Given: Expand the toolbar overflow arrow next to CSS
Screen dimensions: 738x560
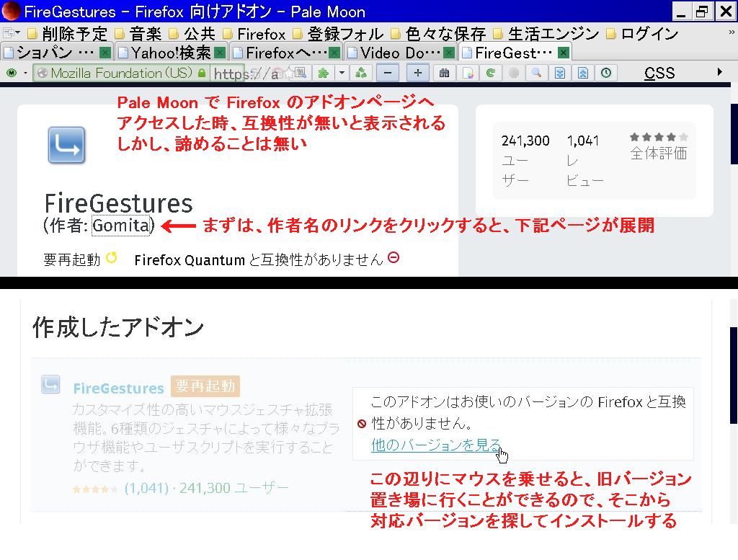Looking at the screenshot, I should 719,72.
